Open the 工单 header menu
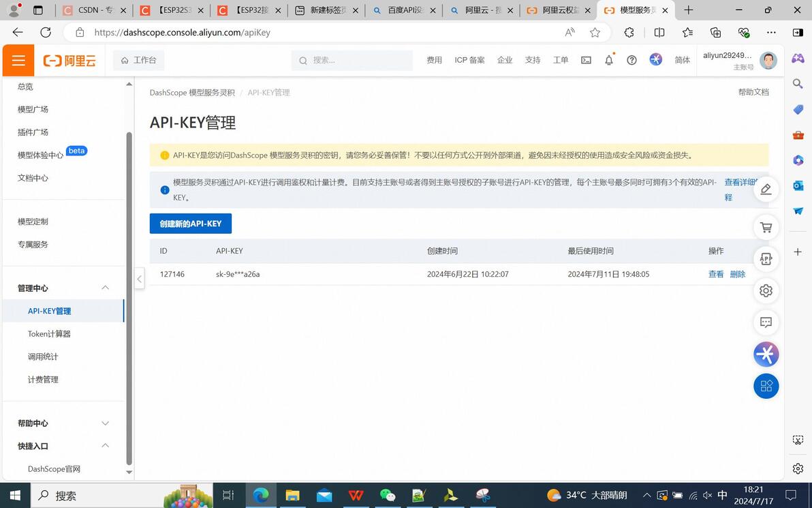The image size is (812, 508). 561,60
